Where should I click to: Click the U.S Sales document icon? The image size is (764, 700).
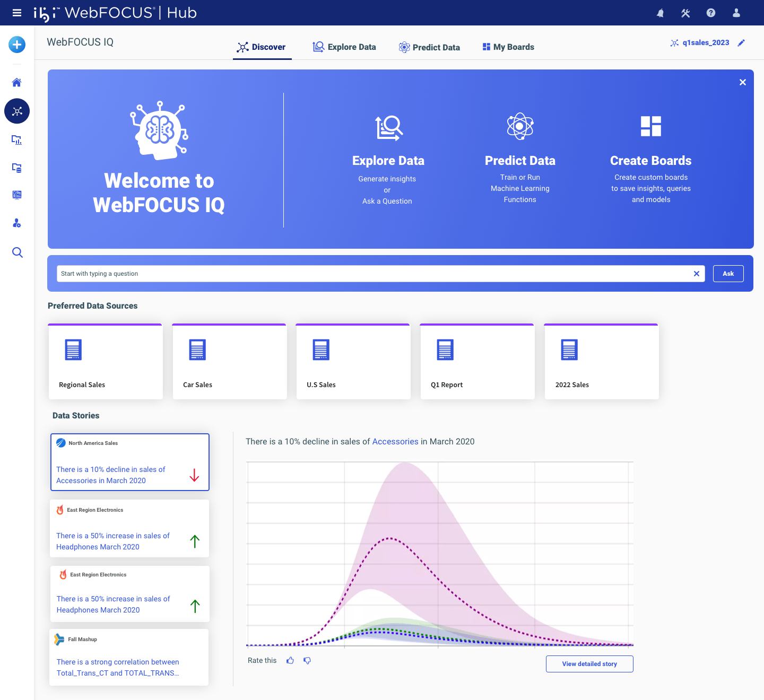coord(321,350)
